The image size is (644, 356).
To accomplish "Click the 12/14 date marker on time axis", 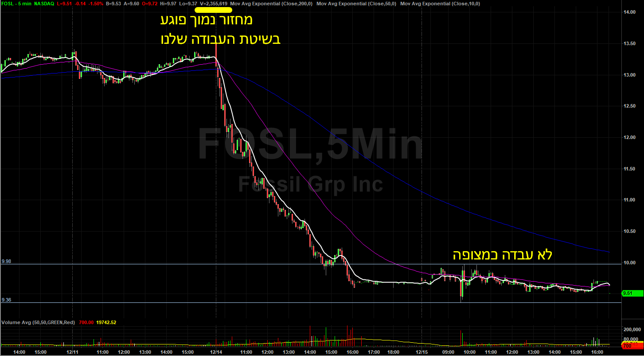I will pyautogui.click(x=216, y=352).
